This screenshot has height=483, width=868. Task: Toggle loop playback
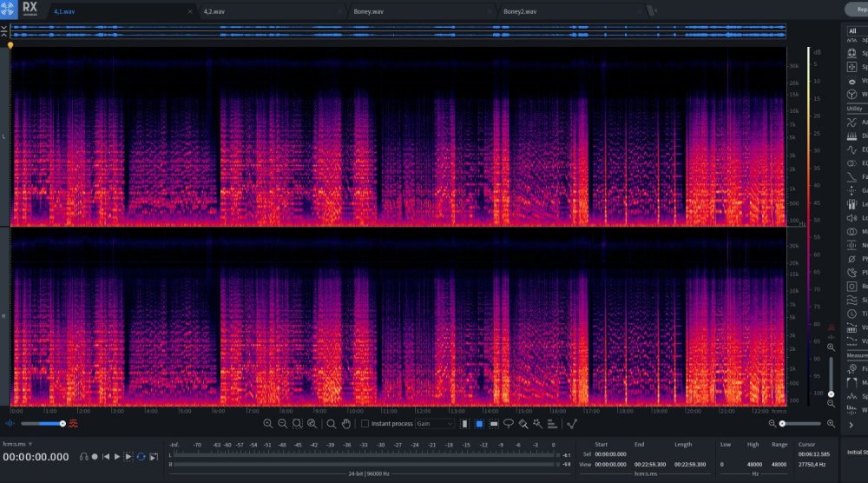coord(141,457)
